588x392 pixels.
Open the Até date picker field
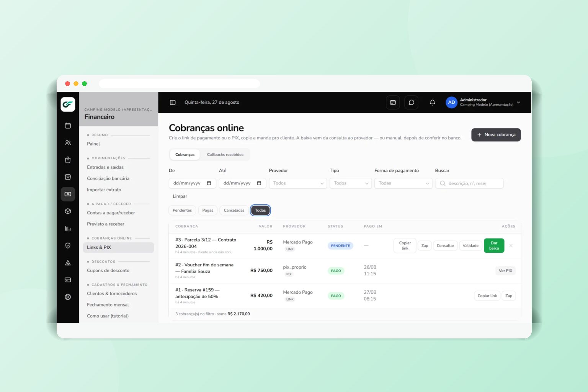tap(243, 183)
